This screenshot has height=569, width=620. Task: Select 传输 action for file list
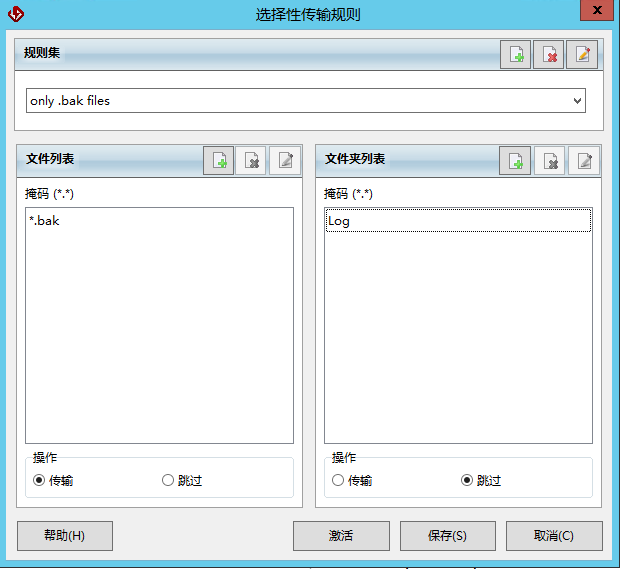(53, 480)
